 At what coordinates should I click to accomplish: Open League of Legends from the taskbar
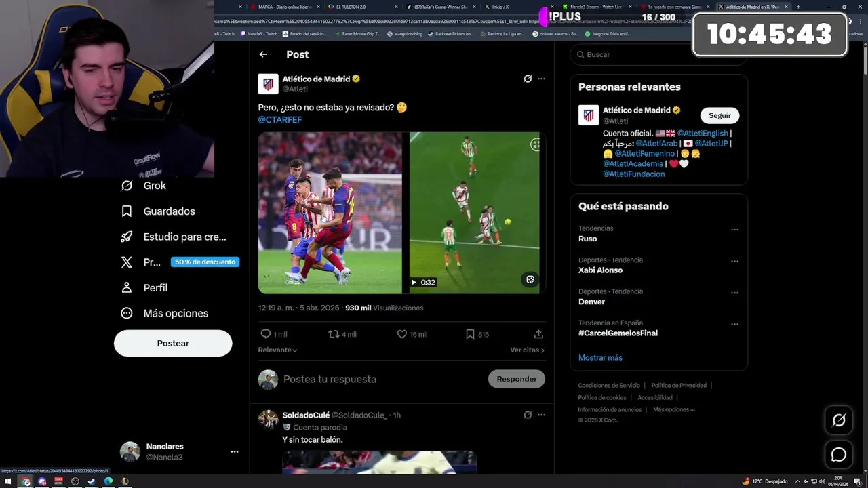pos(125,481)
